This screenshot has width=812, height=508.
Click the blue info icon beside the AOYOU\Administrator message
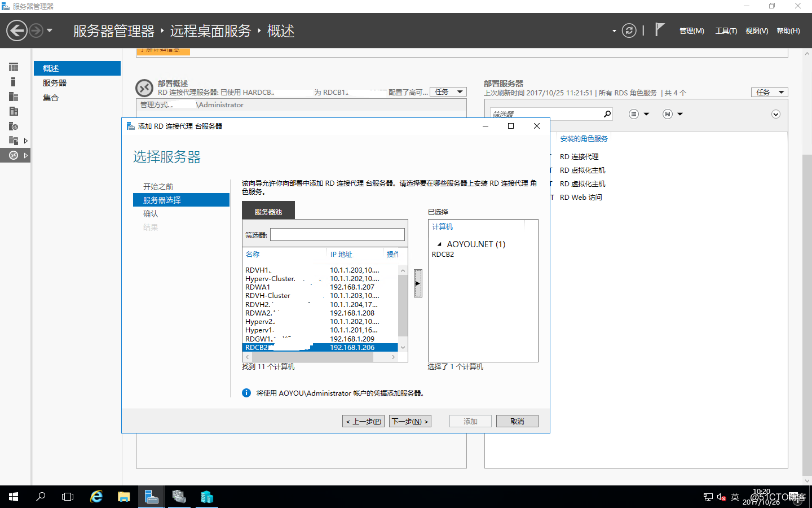246,393
